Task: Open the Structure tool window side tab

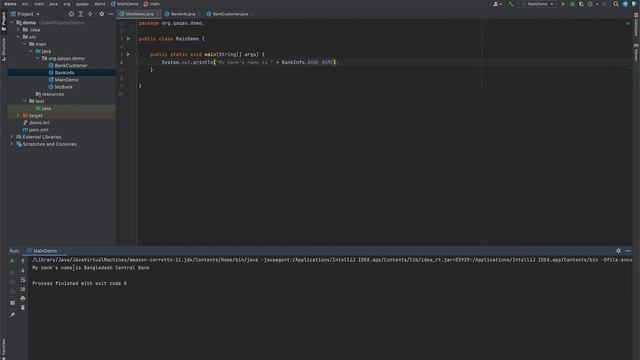Action: 4,49
